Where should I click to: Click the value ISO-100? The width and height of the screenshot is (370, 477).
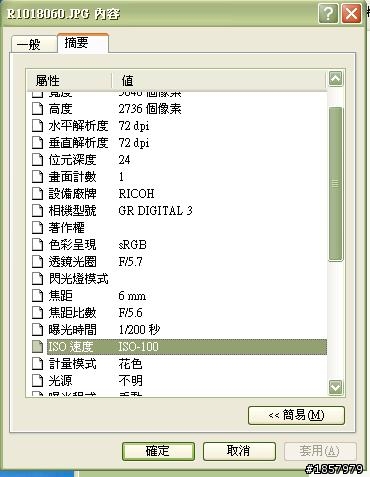tap(138, 347)
